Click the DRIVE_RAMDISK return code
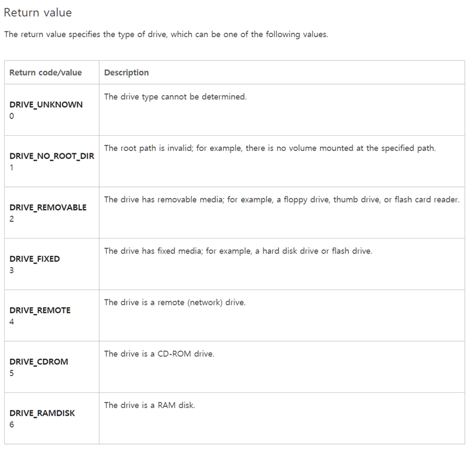The width and height of the screenshot is (476, 451). click(42, 413)
